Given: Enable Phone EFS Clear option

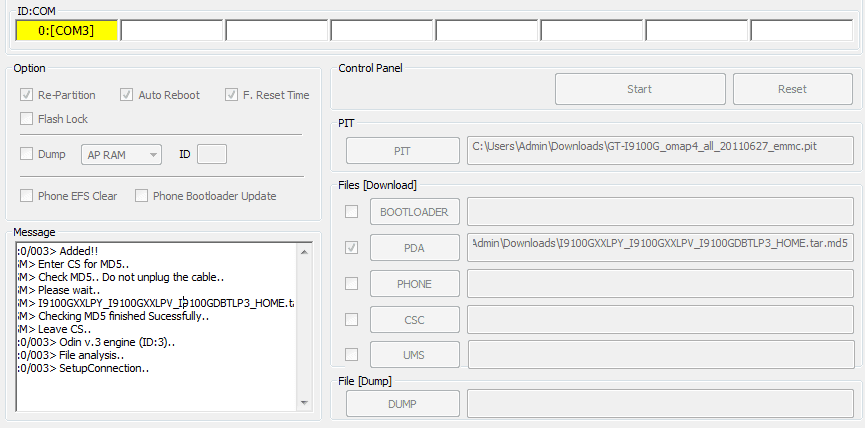Looking at the screenshot, I should click(x=26, y=196).
